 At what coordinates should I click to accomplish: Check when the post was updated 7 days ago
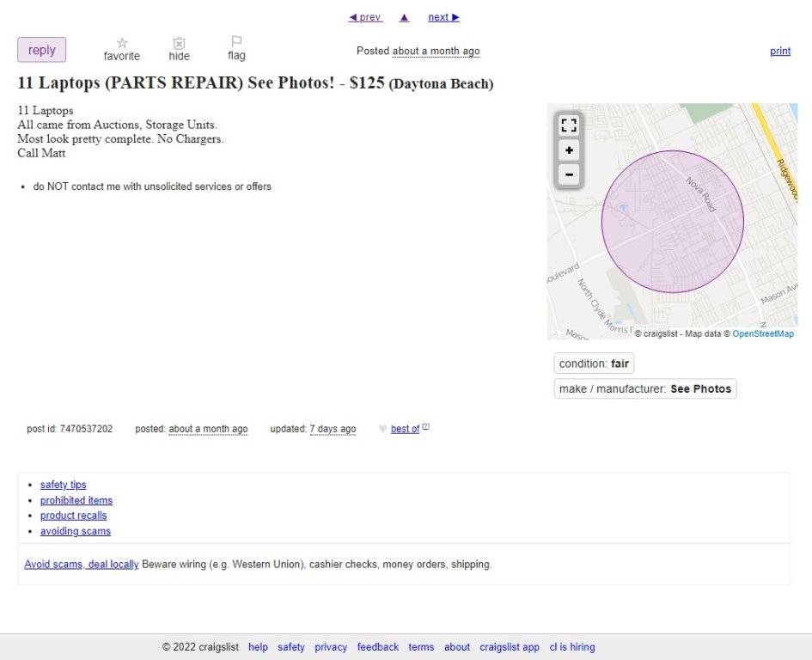(333, 429)
